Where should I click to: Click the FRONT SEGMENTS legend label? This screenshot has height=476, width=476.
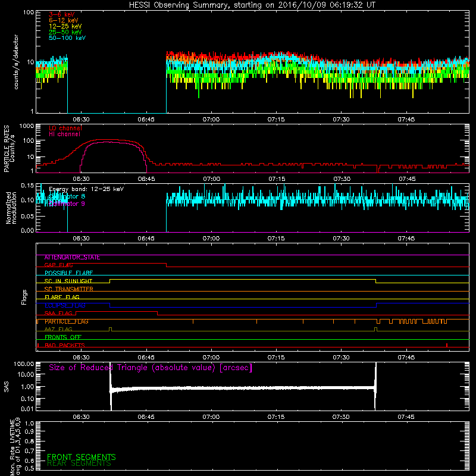82,457
